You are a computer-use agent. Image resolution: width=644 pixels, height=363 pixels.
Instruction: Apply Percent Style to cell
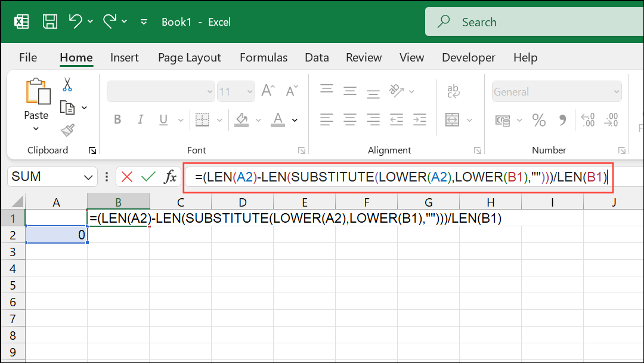539,121
